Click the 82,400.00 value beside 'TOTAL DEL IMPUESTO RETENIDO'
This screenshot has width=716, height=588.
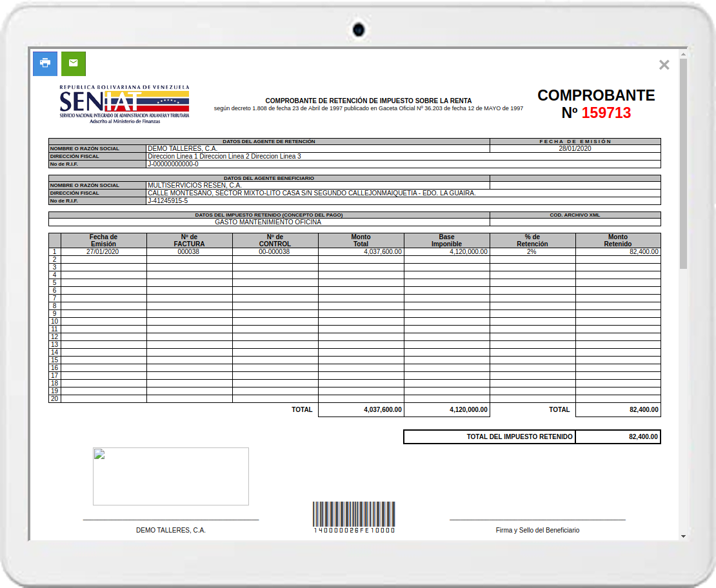(x=643, y=436)
